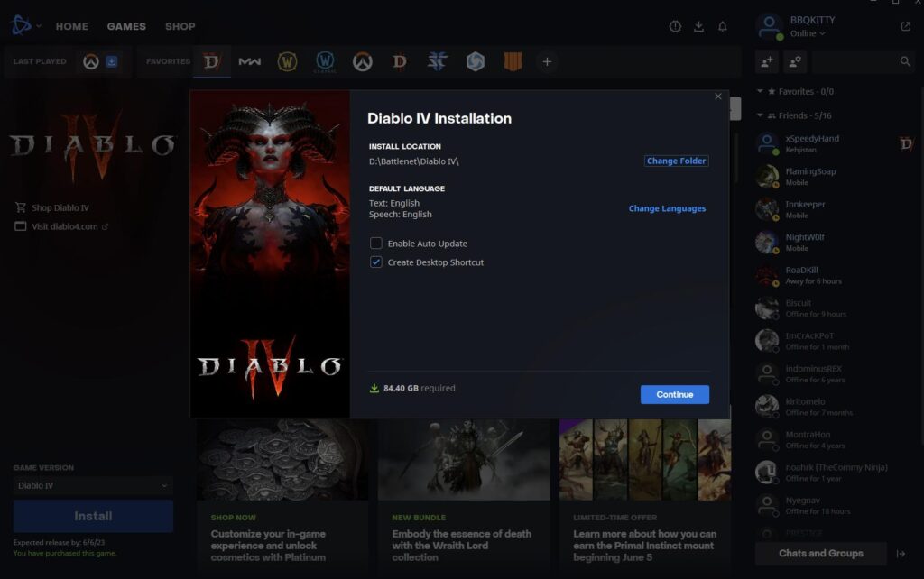Close the Diablo IV Installation dialog

[717, 96]
